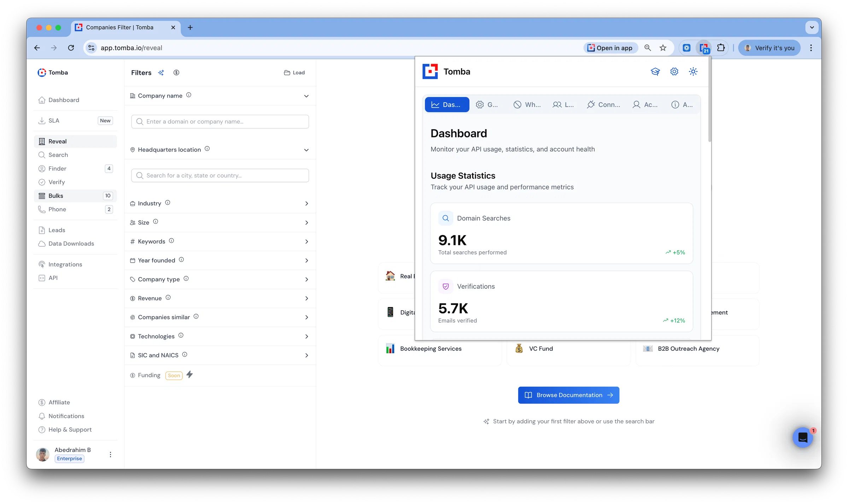Reload the page
Viewport: 848px width, 504px height.
coord(71,48)
